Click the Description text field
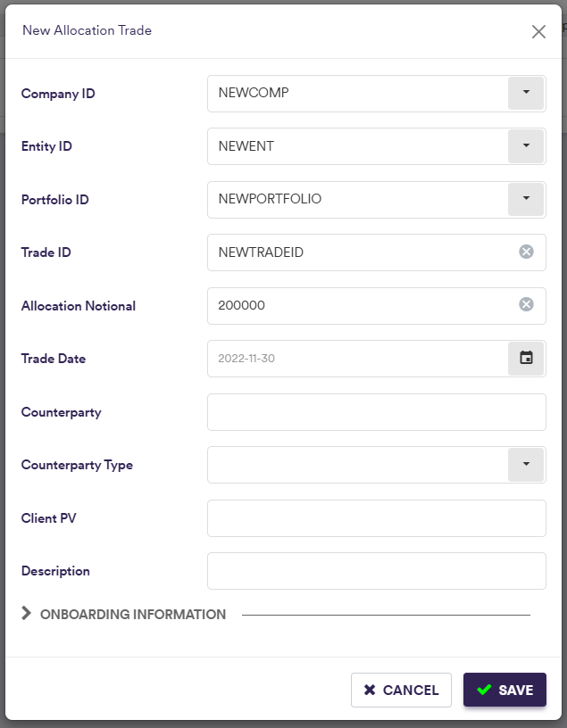The image size is (567, 728). tap(376, 571)
